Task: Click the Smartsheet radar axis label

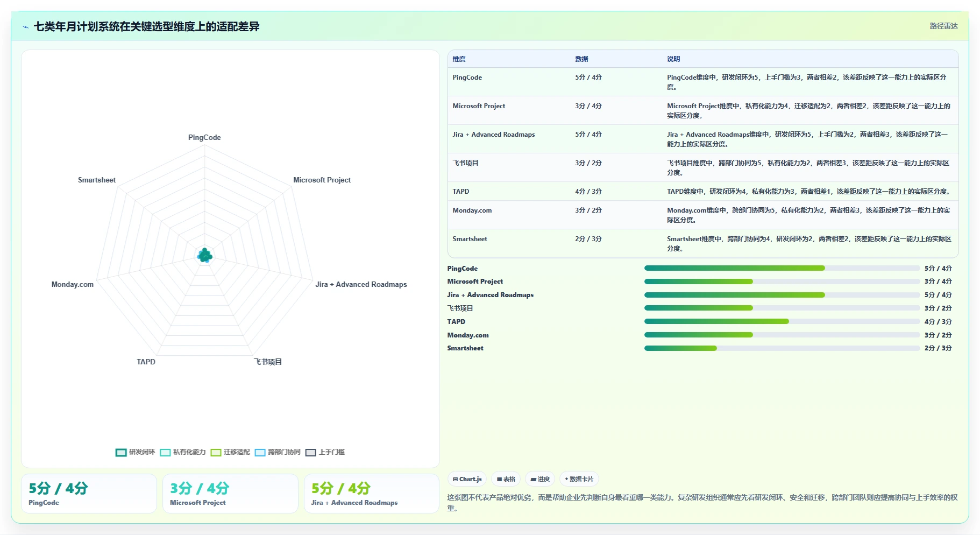Action: coord(96,180)
